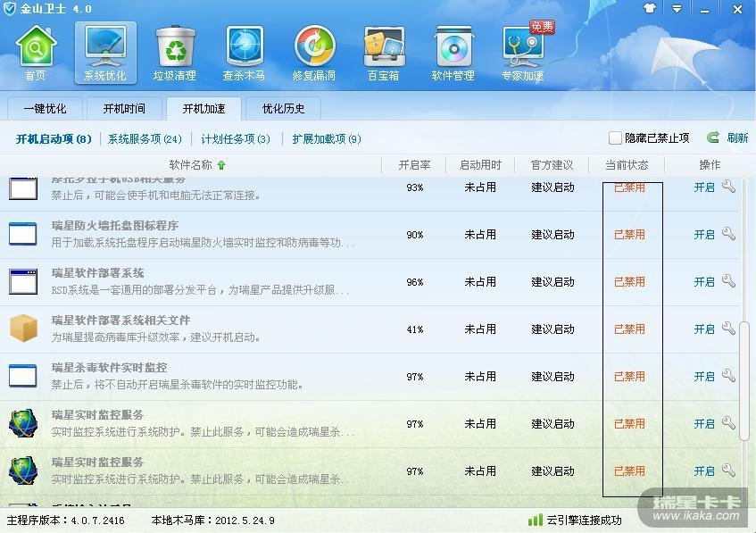
Task: Click the 90% startup rate value
Action: pos(415,235)
